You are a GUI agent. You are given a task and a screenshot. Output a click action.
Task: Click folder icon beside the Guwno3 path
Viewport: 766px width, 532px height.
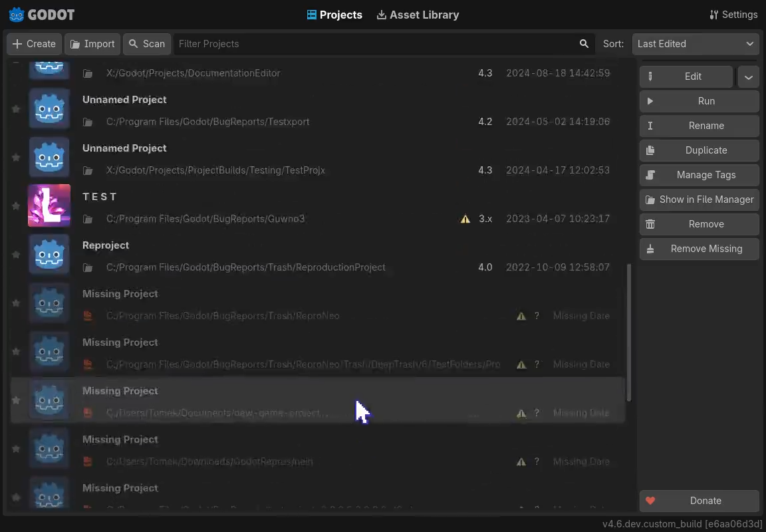point(88,219)
